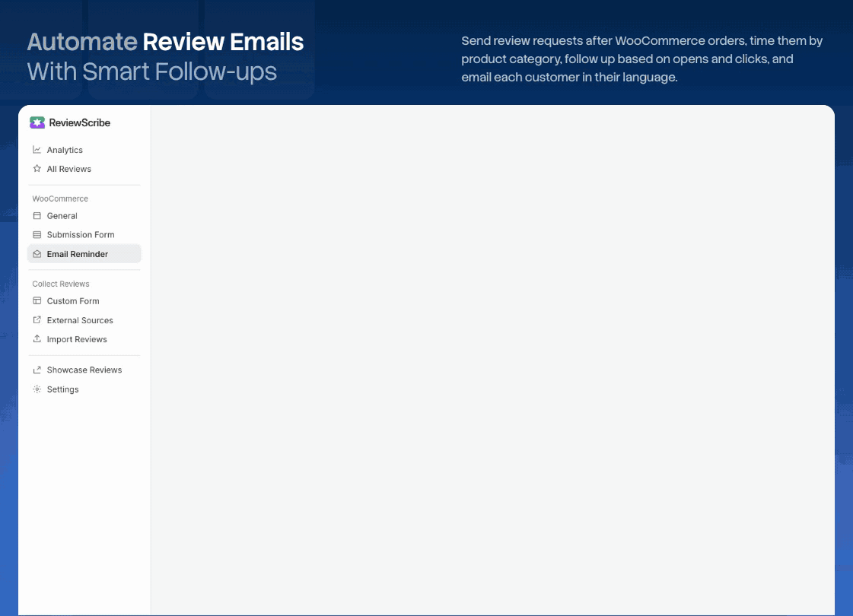Click the Import Reviews upload icon
853x616 pixels.
click(37, 338)
